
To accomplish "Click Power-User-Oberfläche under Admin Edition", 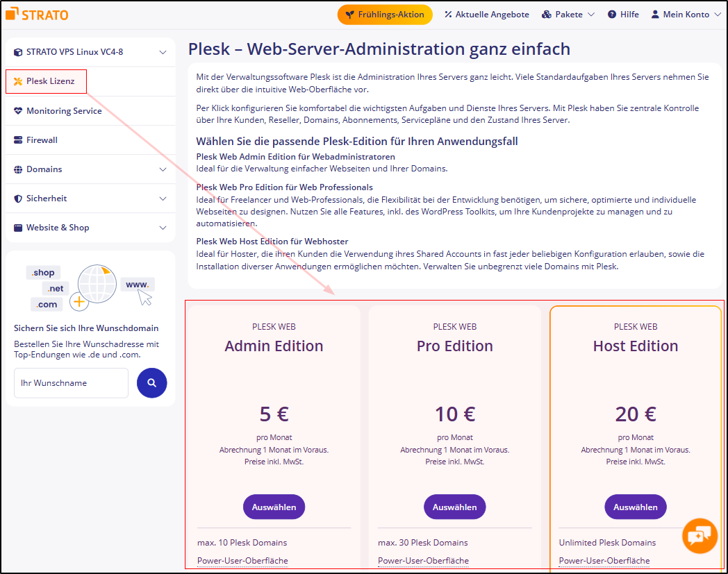I will pyautogui.click(x=242, y=561).
